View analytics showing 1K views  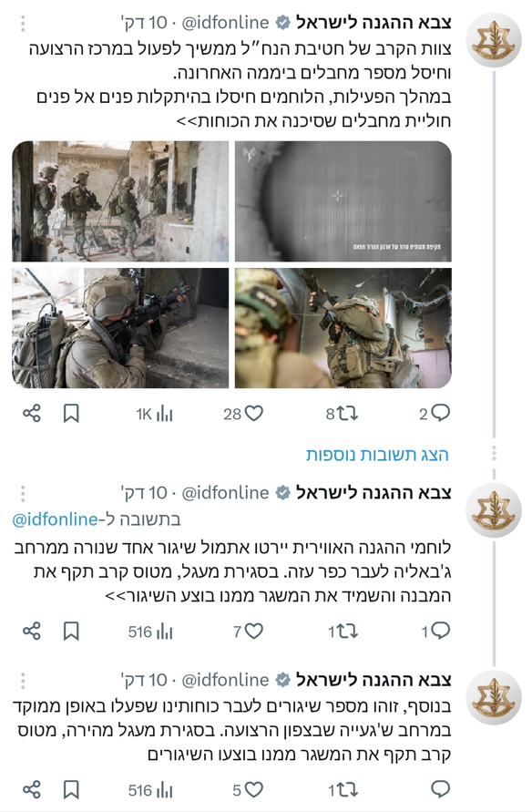154,414
